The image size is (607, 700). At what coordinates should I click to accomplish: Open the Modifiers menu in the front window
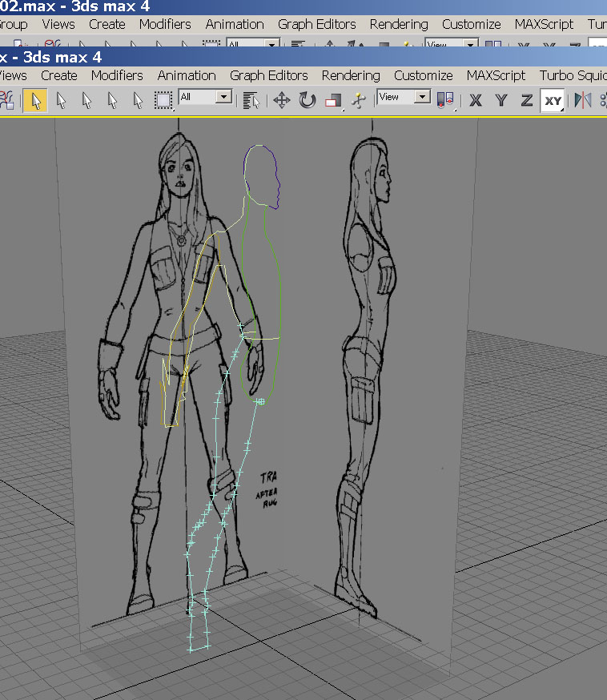coord(117,75)
